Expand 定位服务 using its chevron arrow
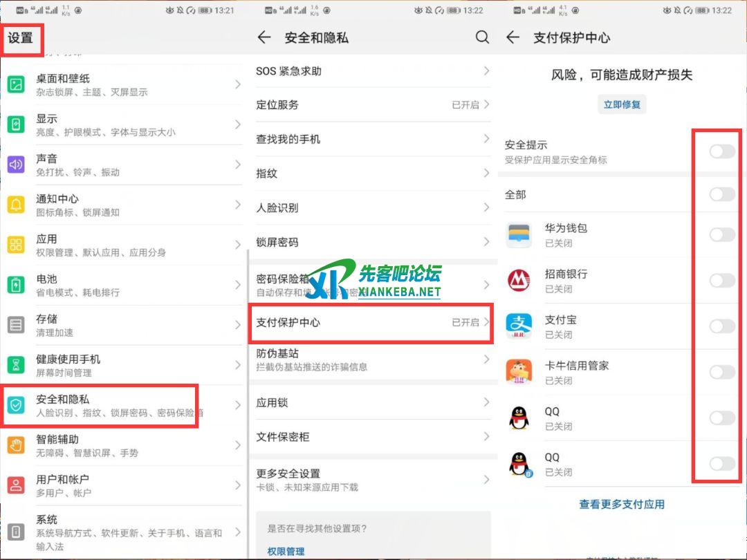Viewport: 747px width, 560px height. 486,104
